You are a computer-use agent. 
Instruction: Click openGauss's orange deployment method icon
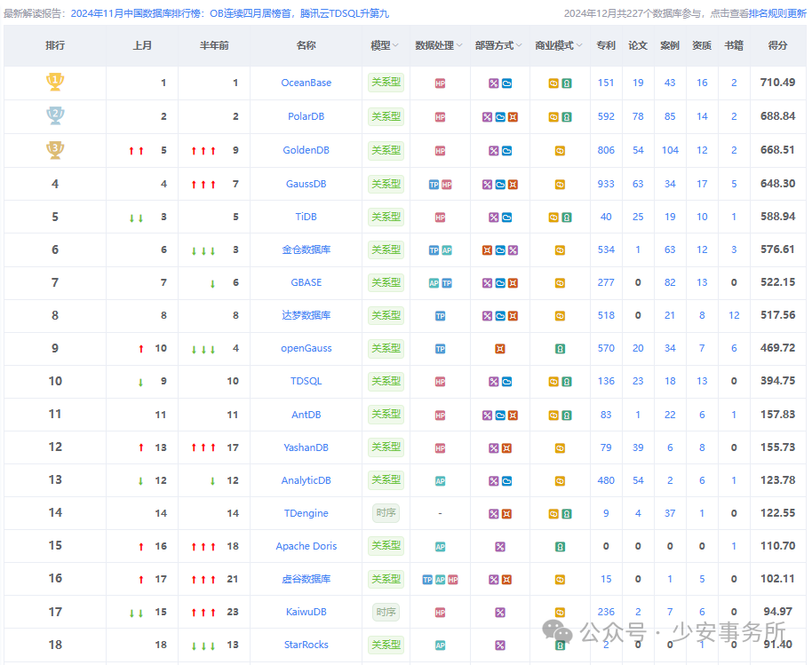pos(500,349)
